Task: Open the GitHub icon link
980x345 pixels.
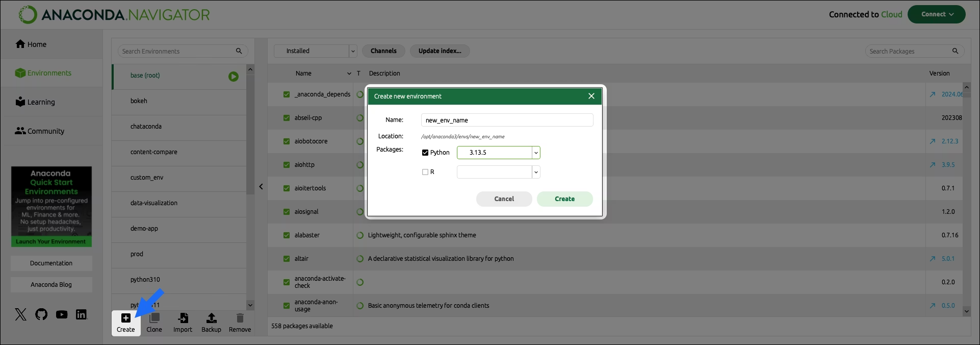Action: (x=41, y=314)
